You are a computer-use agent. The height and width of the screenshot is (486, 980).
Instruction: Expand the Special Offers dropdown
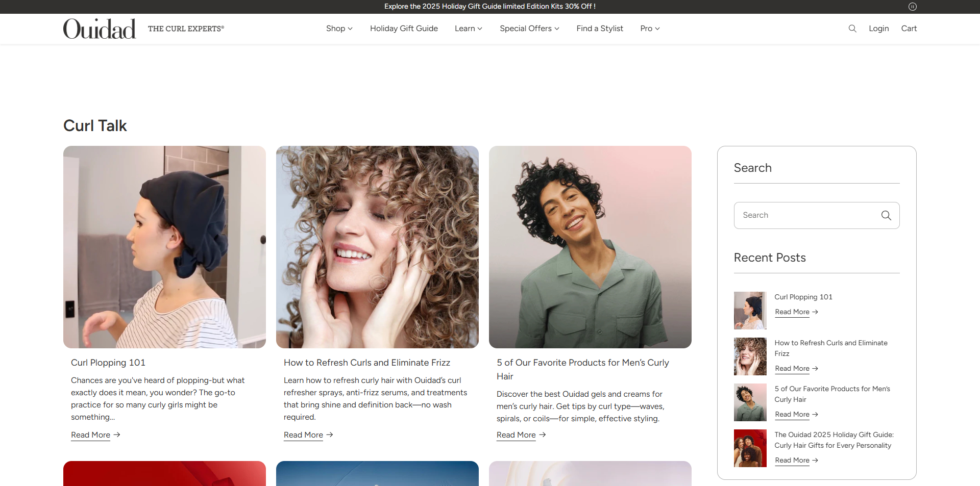tap(529, 29)
